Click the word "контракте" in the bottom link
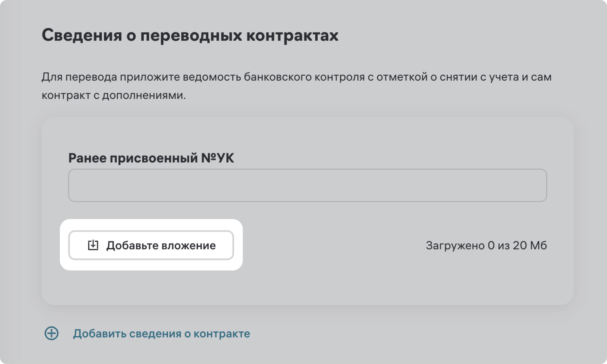This screenshot has height=364, width=607. pos(222,334)
